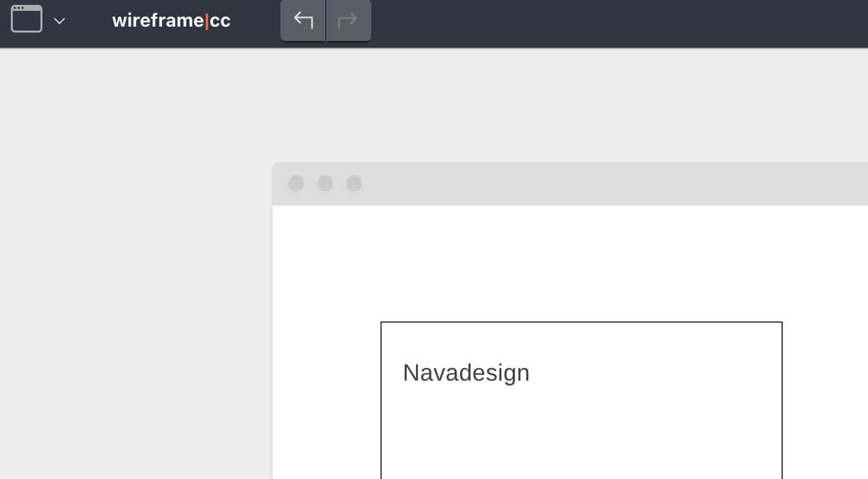This screenshot has height=479, width=868.
Task: Click white canvas left of the rectangle
Action: [x=325, y=376]
